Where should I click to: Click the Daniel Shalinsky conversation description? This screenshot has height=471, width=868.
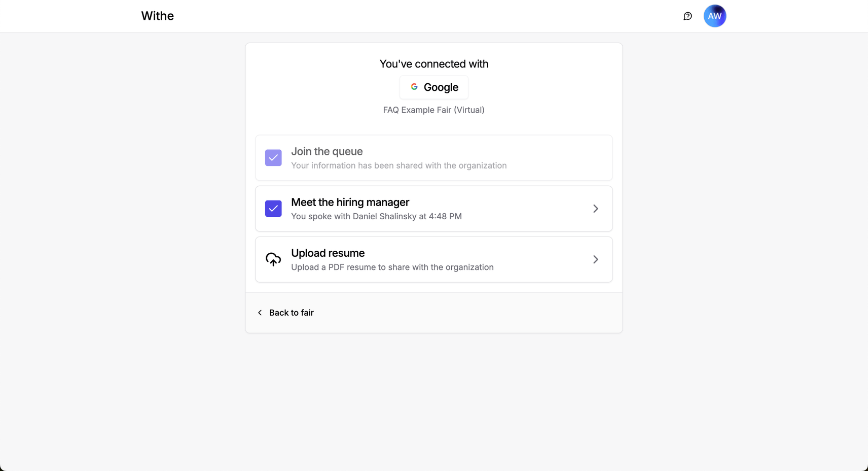pos(377,216)
